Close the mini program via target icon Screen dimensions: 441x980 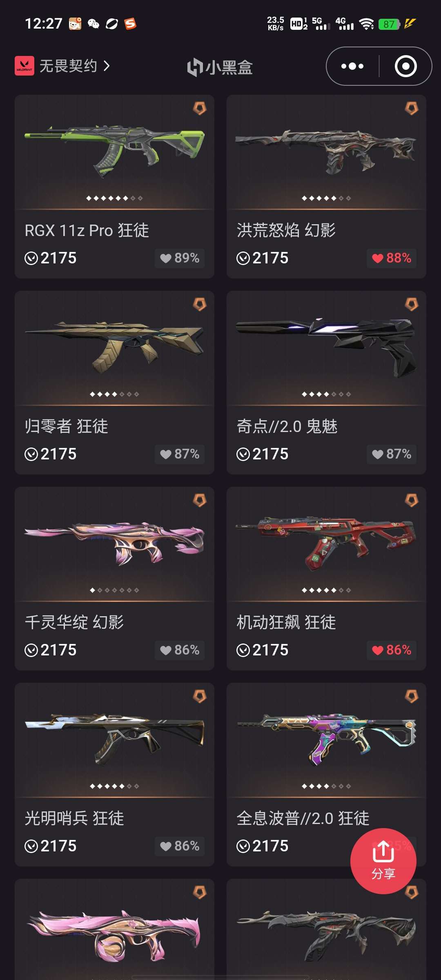405,66
